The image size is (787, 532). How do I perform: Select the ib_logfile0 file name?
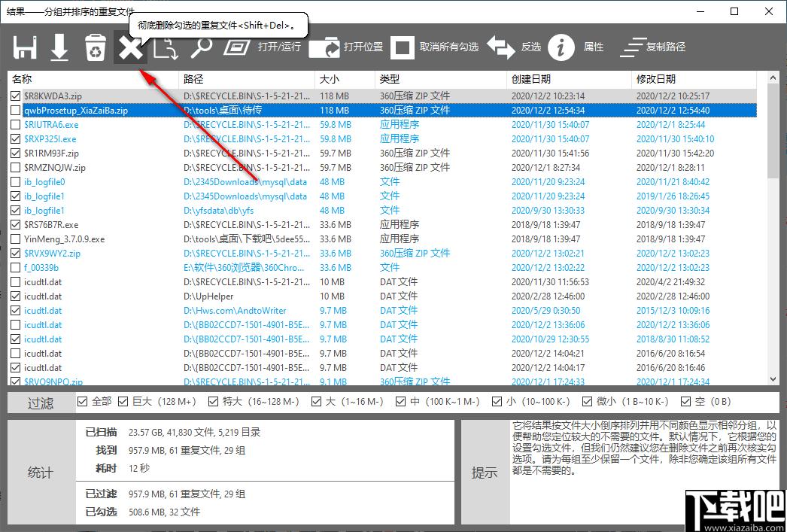[x=44, y=181]
